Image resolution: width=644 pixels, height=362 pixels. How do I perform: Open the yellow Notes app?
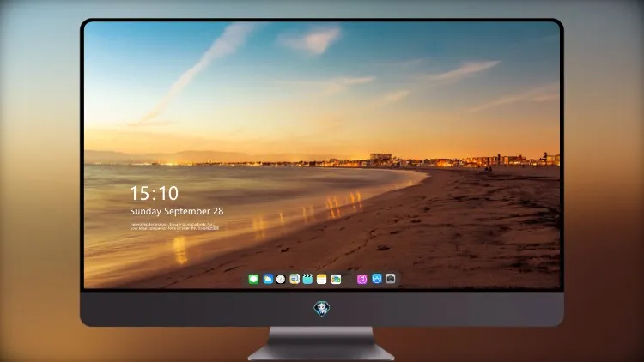coord(322,279)
